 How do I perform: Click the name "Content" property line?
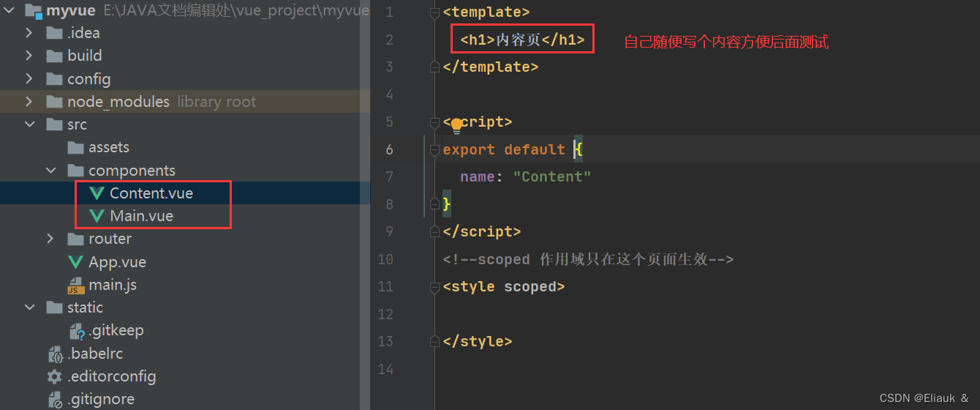click(525, 176)
